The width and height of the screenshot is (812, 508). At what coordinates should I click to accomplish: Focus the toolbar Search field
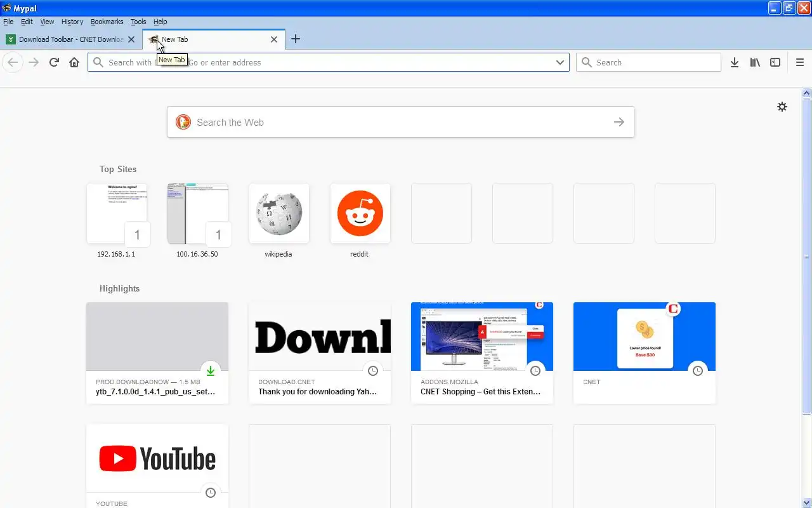pyautogui.click(x=648, y=62)
